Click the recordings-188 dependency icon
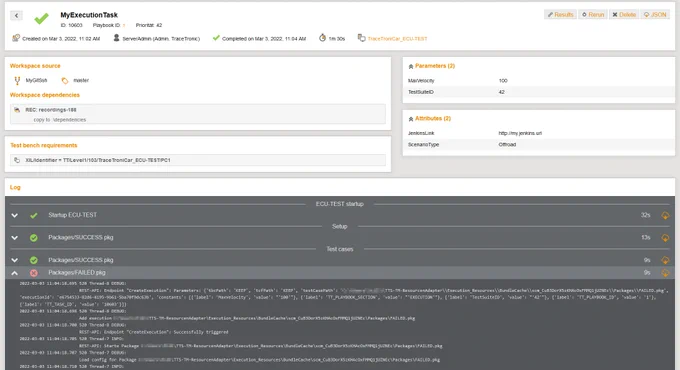The width and height of the screenshot is (680, 370). 17,110
